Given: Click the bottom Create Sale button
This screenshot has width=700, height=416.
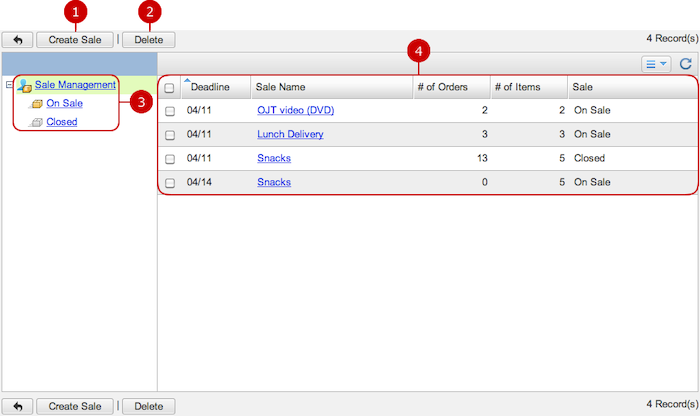Looking at the screenshot, I should (x=75, y=406).
